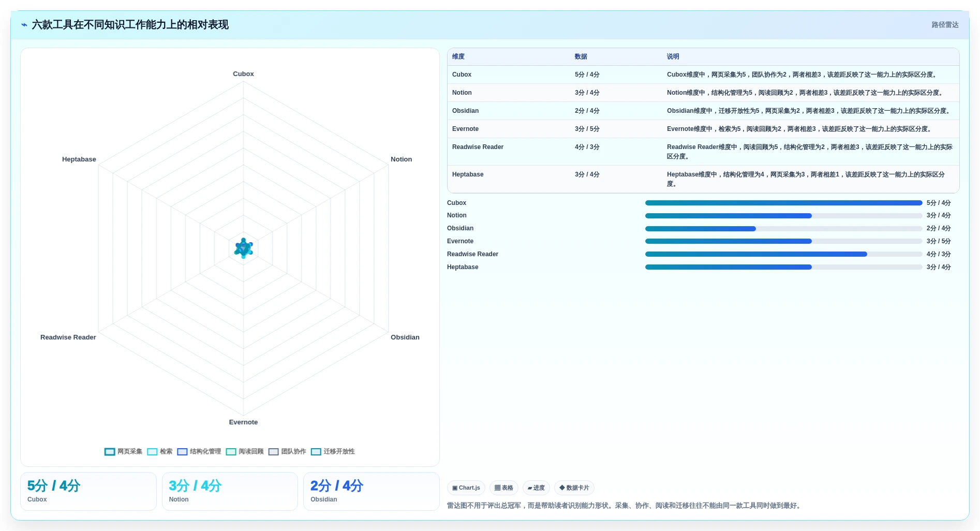Click the 路径雷达 label in header

945,25
